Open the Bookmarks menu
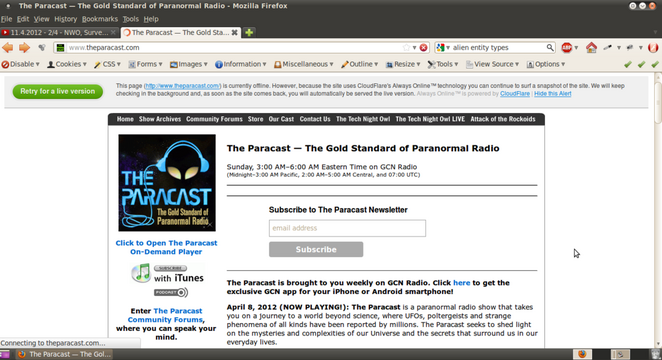662x360 pixels. tap(100, 19)
